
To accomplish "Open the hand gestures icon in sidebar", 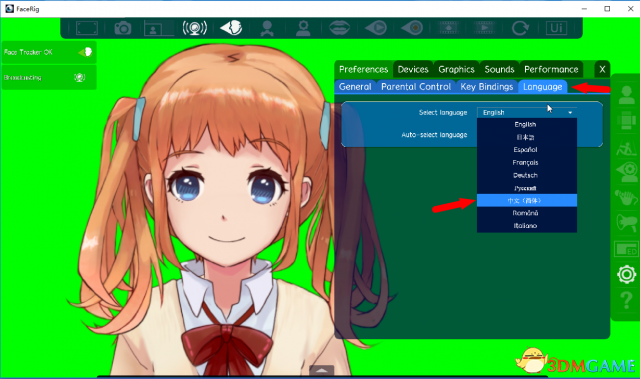I will 627,198.
